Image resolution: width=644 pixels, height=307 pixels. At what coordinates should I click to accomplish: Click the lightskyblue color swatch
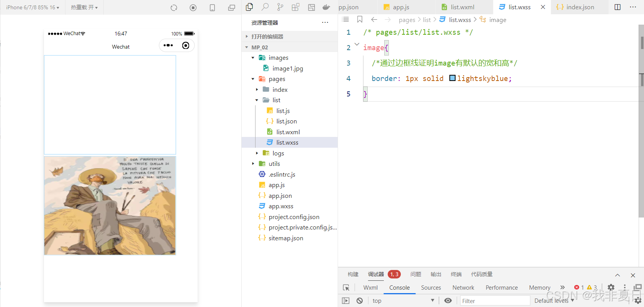click(452, 78)
